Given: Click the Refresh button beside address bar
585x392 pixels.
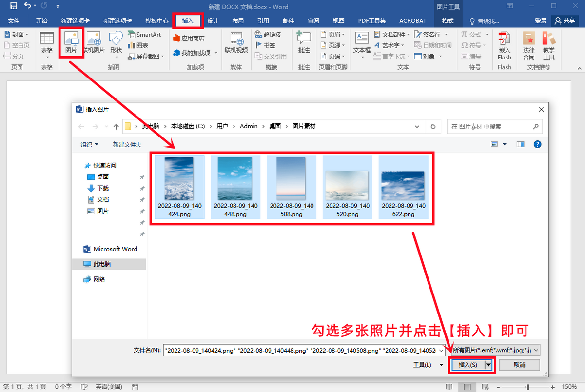Looking at the screenshot, I should [x=433, y=126].
